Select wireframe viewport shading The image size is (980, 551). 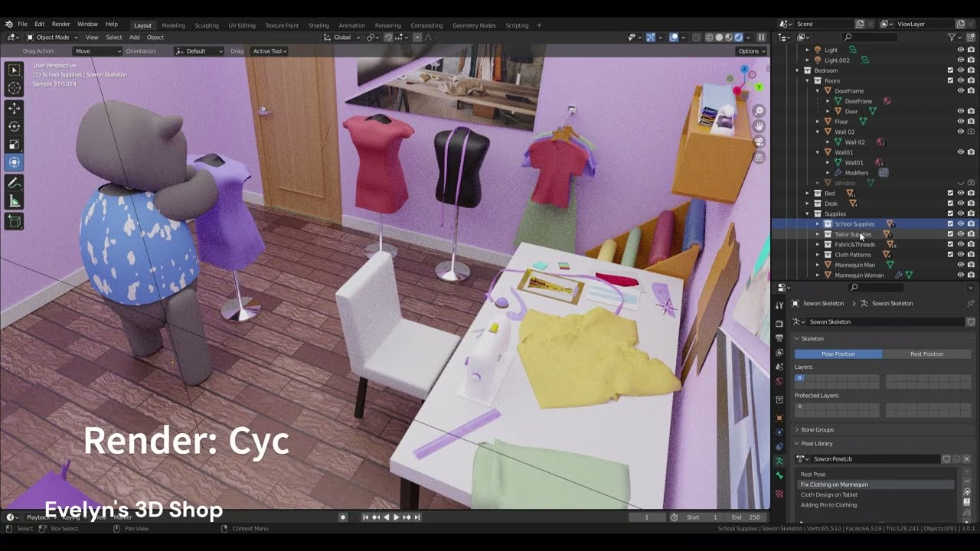coord(709,37)
